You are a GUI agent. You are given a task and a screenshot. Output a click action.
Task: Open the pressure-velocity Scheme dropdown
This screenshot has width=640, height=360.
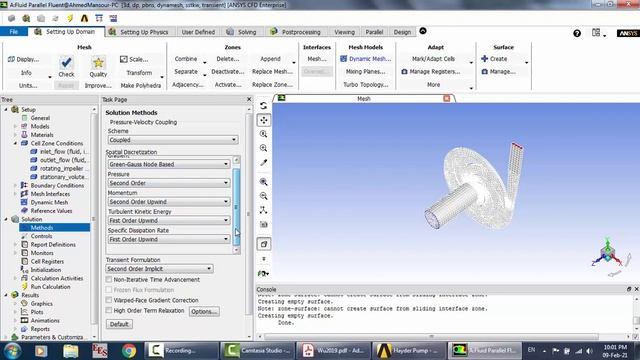tap(173, 140)
